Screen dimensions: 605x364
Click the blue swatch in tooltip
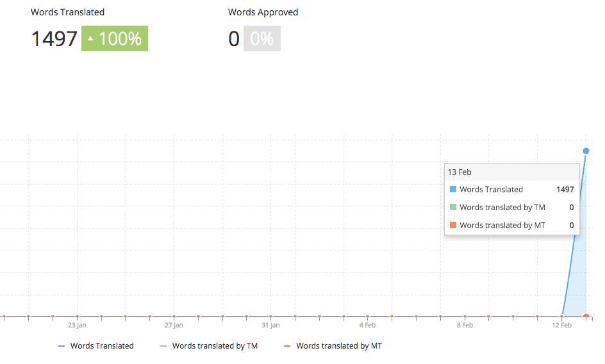tap(453, 189)
